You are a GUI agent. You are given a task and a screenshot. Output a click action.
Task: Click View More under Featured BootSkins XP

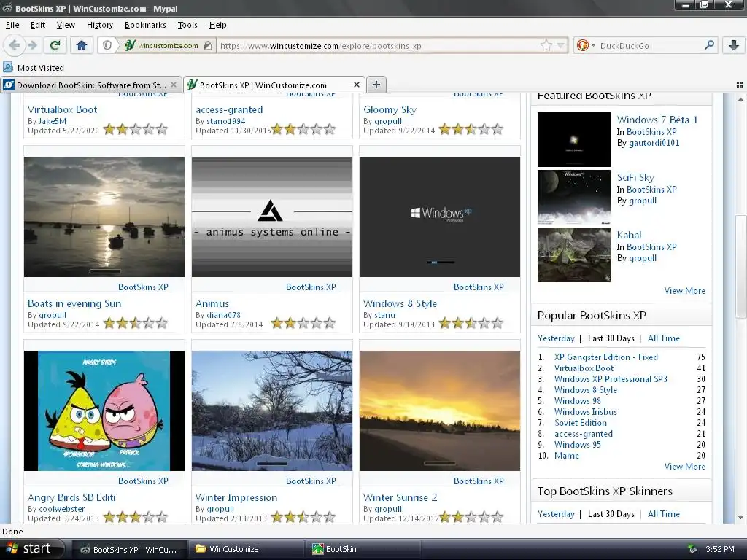(684, 290)
